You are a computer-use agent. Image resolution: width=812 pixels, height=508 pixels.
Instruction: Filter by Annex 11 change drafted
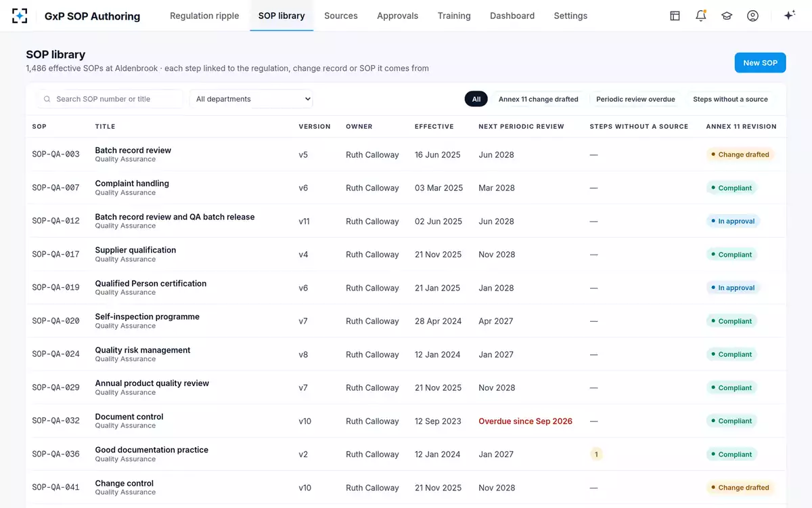pos(539,99)
